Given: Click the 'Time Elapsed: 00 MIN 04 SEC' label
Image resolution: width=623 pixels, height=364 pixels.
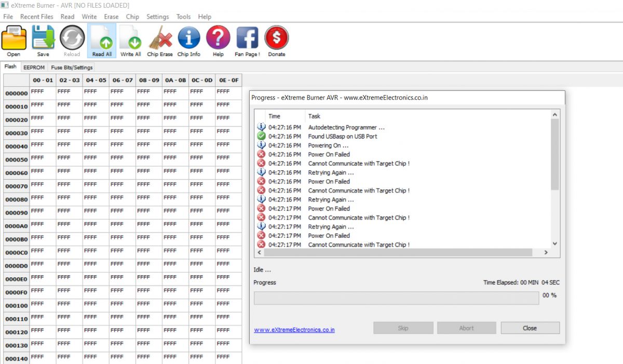Looking at the screenshot, I should pos(521,282).
